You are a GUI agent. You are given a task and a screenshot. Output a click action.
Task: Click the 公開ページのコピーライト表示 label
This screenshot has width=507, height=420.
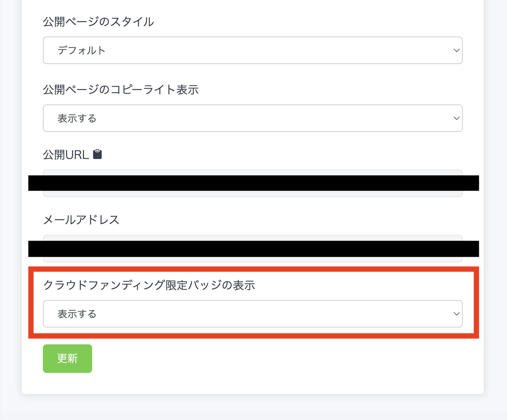121,90
